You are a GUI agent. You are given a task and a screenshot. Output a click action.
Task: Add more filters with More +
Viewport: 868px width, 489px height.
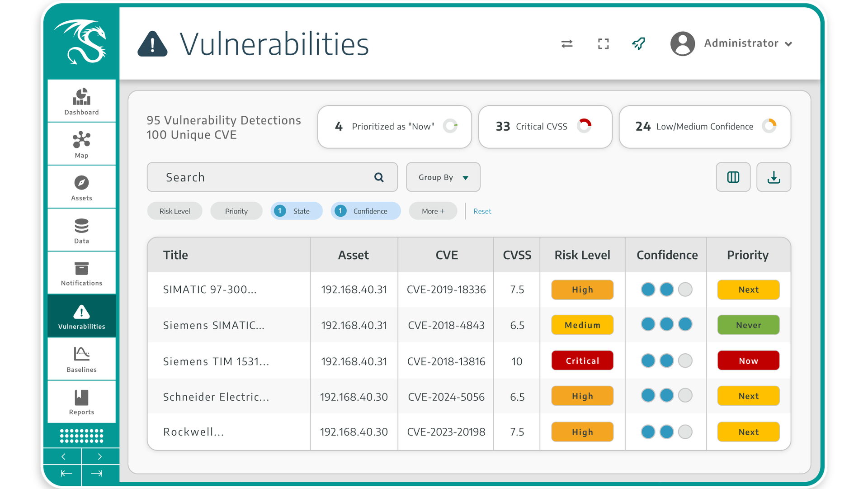point(433,211)
